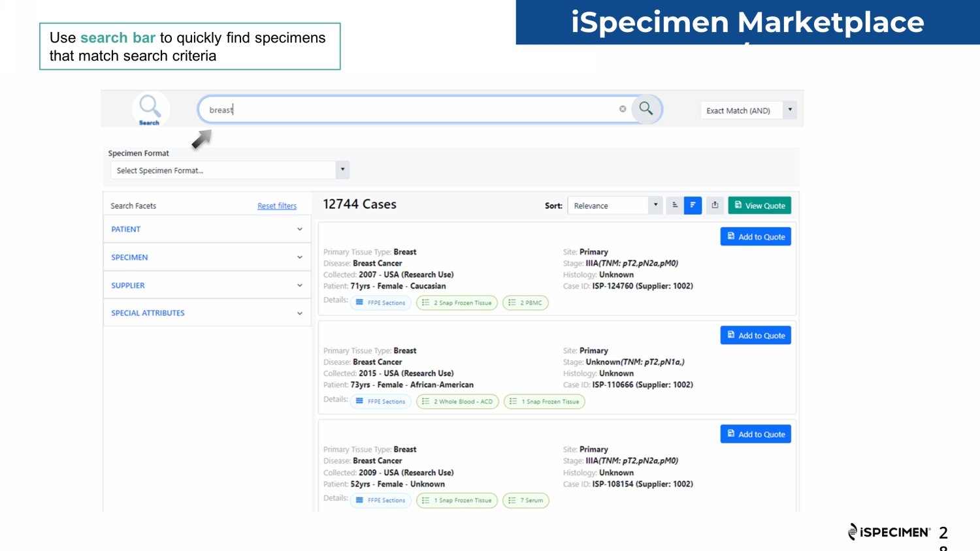Image resolution: width=980 pixels, height=551 pixels.
Task: Click the 7 Serum specimen tag
Action: pos(525,501)
